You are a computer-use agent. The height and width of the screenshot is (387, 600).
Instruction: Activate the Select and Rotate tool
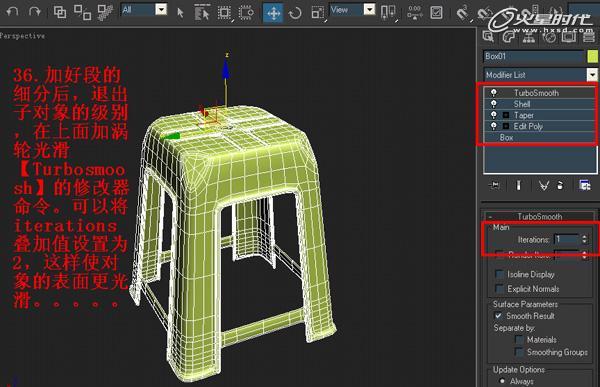pyautogui.click(x=295, y=13)
